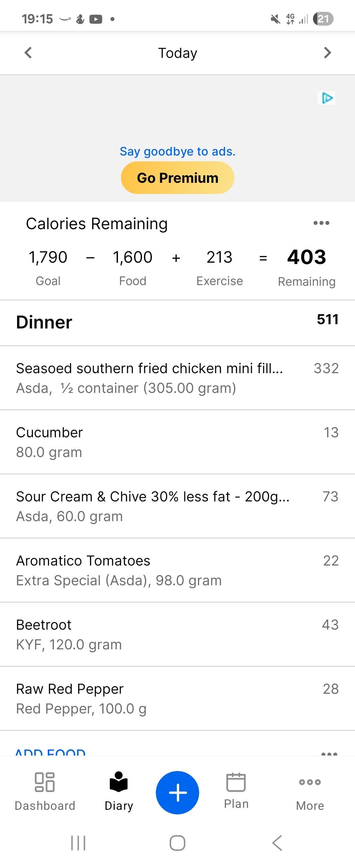Viewport: 355px width, 868px height.
Task: Open the Aromatico Tomatoes entry
Action: (177, 570)
